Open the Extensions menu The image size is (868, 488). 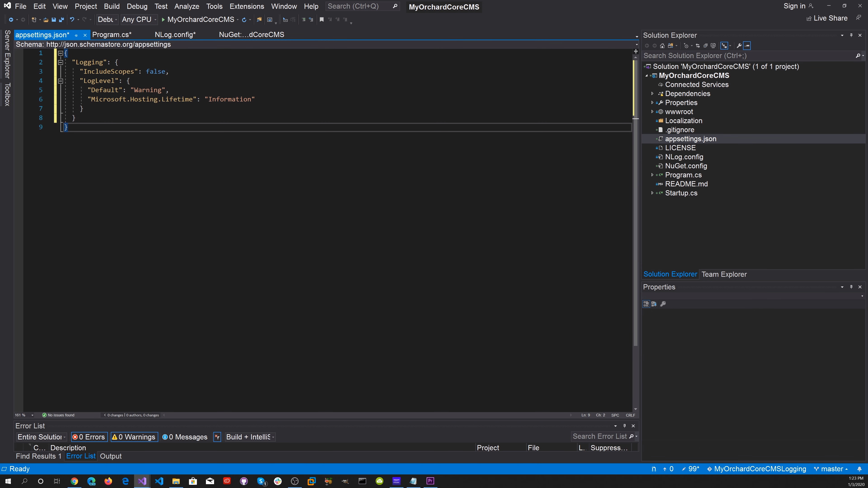[247, 6]
